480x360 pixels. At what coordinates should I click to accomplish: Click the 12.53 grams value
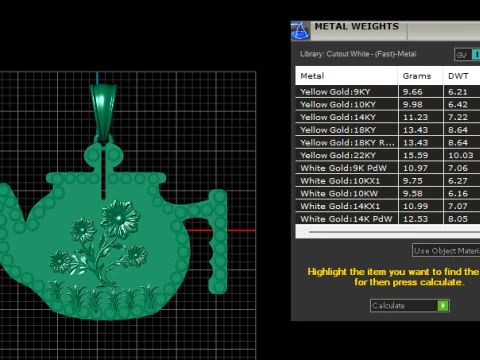click(415, 219)
